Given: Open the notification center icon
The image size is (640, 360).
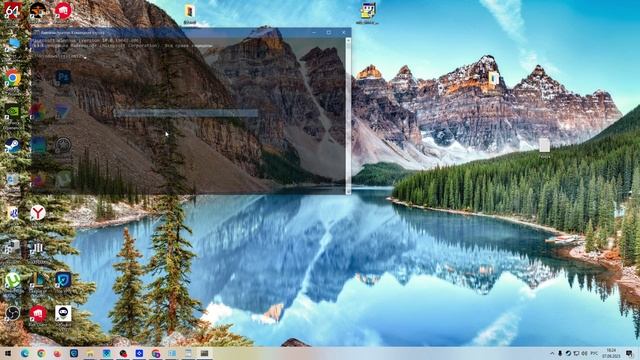Looking at the screenshot, I should (x=629, y=353).
